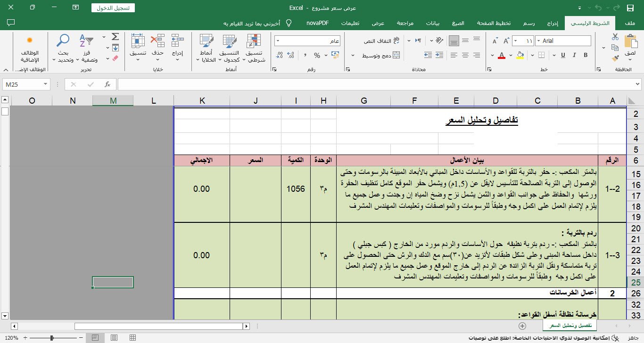Open the Insert tab (إدراج)
This screenshot has height=343, width=644.
point(553,23)
